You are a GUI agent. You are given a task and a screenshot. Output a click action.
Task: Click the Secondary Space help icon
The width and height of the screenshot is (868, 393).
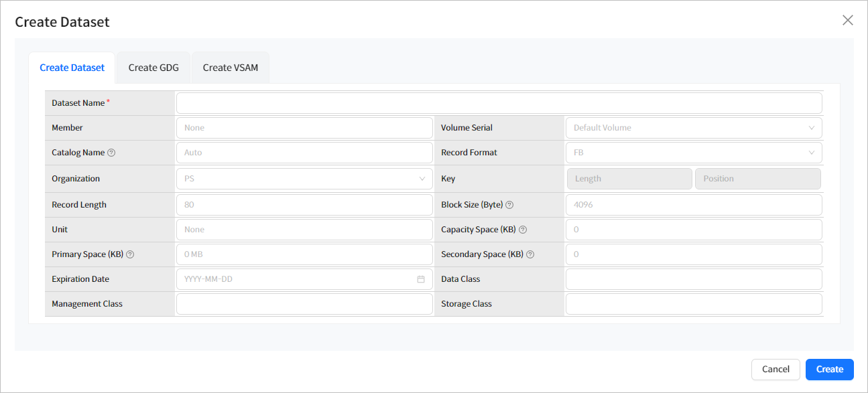pyautogui.click(x=530, y=254)
